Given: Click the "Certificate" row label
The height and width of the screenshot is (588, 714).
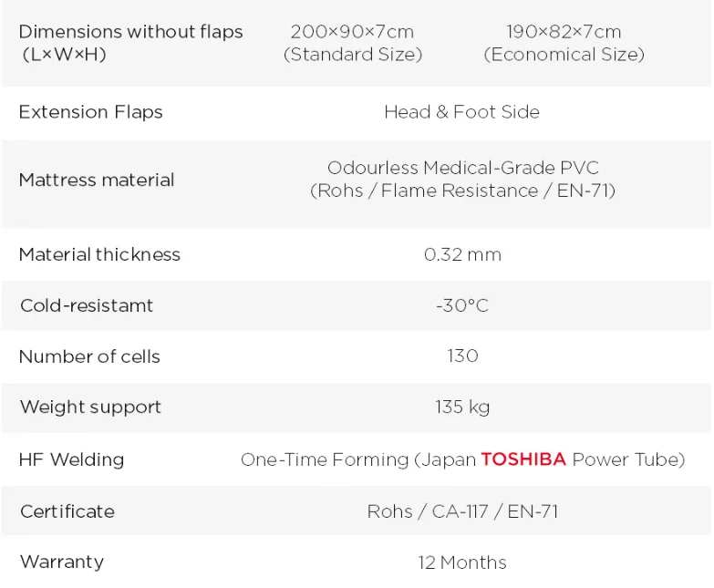Looking at the screenshot, I should [x=67, y=511].
